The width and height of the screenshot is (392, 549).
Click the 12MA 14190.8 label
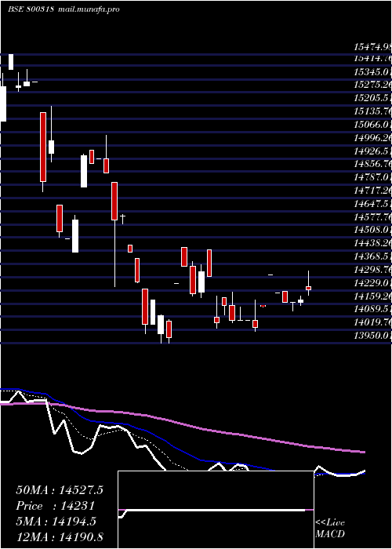[60, 537]
